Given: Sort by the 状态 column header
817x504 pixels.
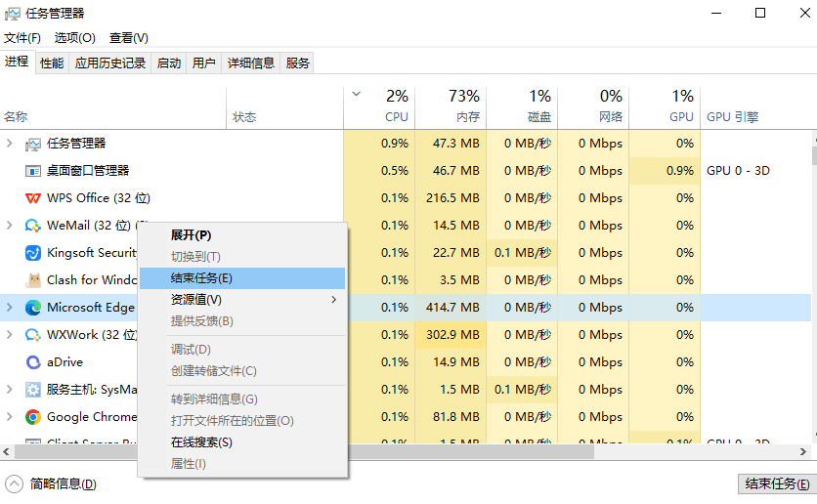Looking at the screenshot, I should click(285, 107).
